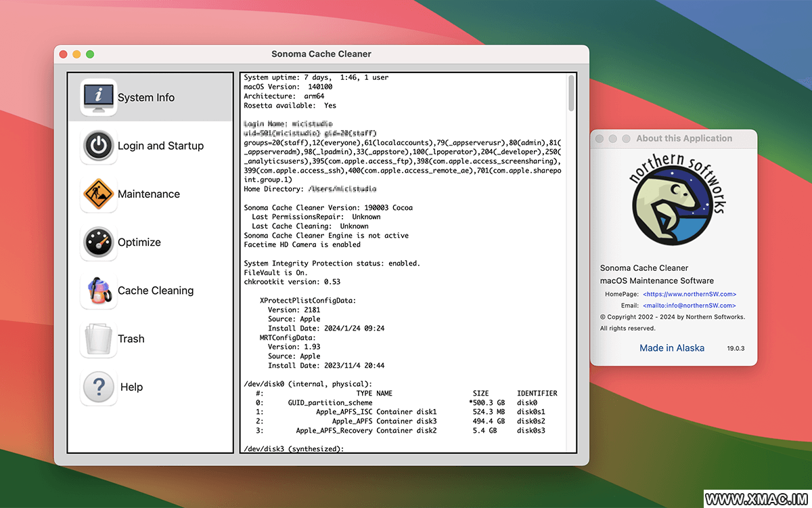The height and width of the screenshot is (508, 812).
Task: Click the 'Apple_APFS_ISC Container disk1' row
Action: (x=401, y=412)
